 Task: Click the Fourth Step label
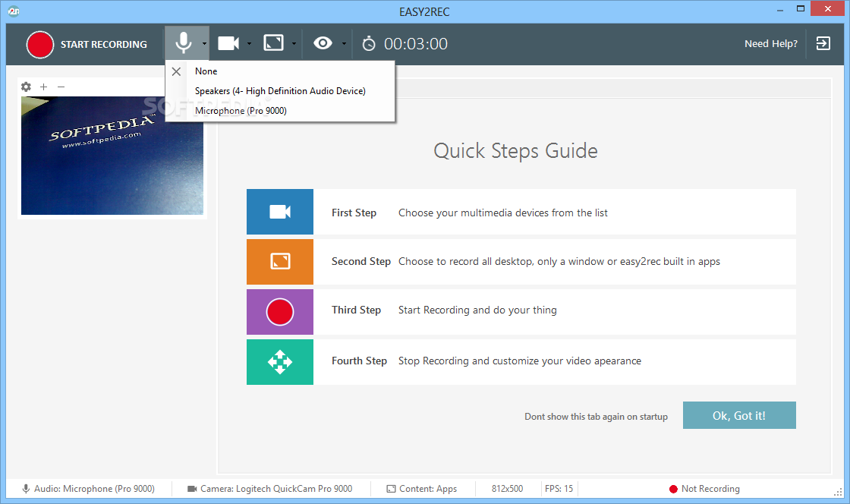pos(359,361)
